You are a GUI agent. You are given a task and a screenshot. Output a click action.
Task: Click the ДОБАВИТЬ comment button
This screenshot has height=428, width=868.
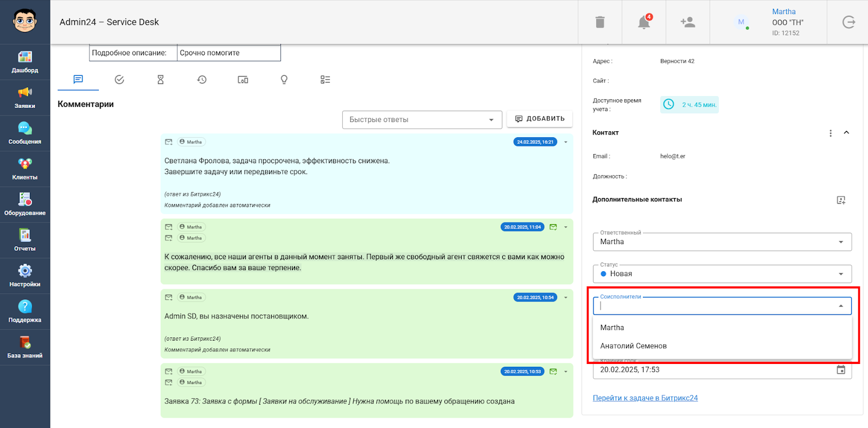(x=539, y=119)
